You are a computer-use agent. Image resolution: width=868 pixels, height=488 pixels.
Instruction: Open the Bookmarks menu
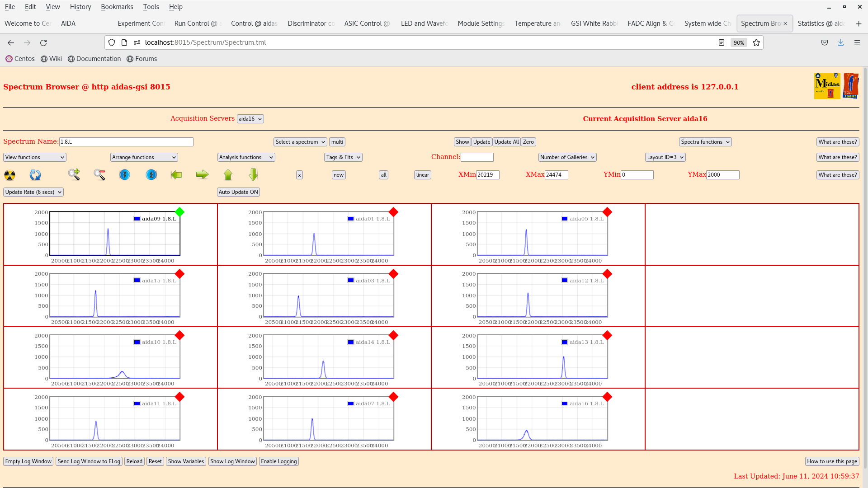(x=117, y=7)
